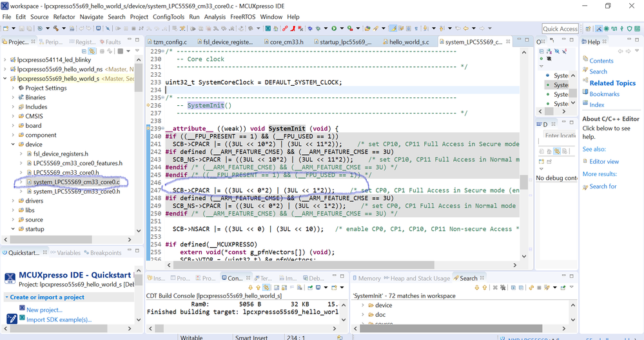Click Collapse All in Project Explorer
Image resolution: width=644 pixels, height=340 pixels.
84,52
